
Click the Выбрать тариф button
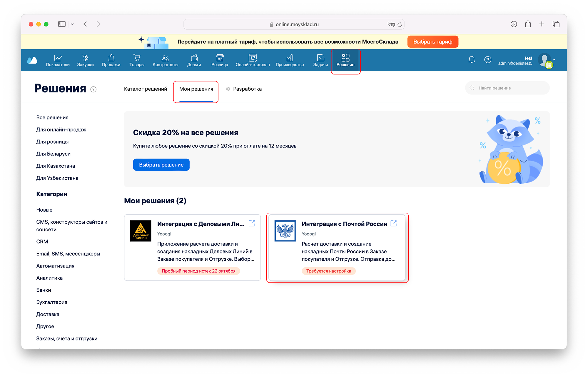(432, 42)
